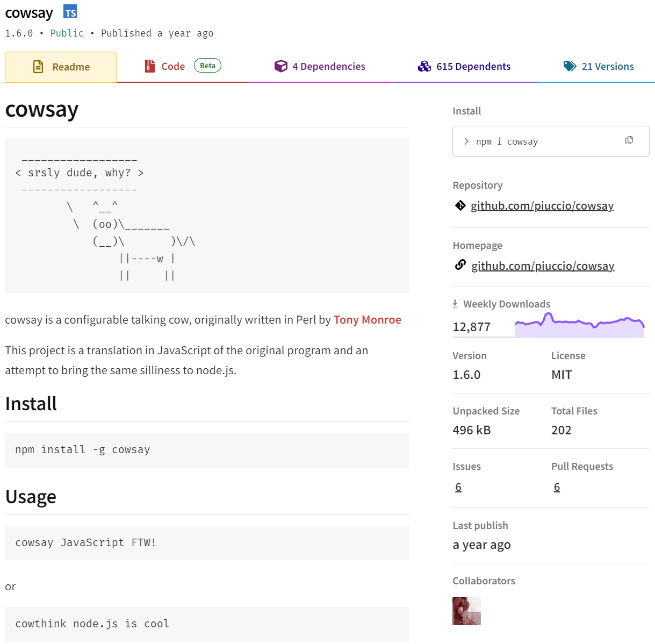The height and width of the screenshot is (644, 655).
Task: Click the Versions tags icon
Action: (x=570, y=66)
